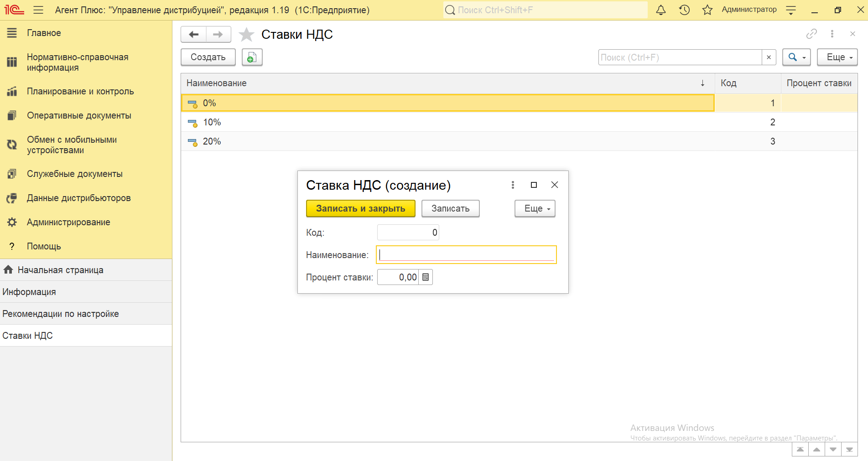Click the Процент ставки input field
This screenshot has height=461, width=868.
[x=398, y=277]
